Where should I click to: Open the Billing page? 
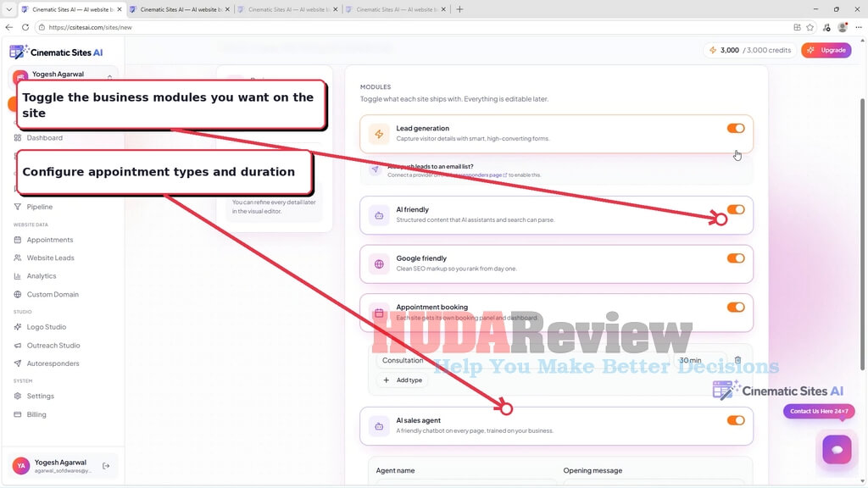[36, 414]
